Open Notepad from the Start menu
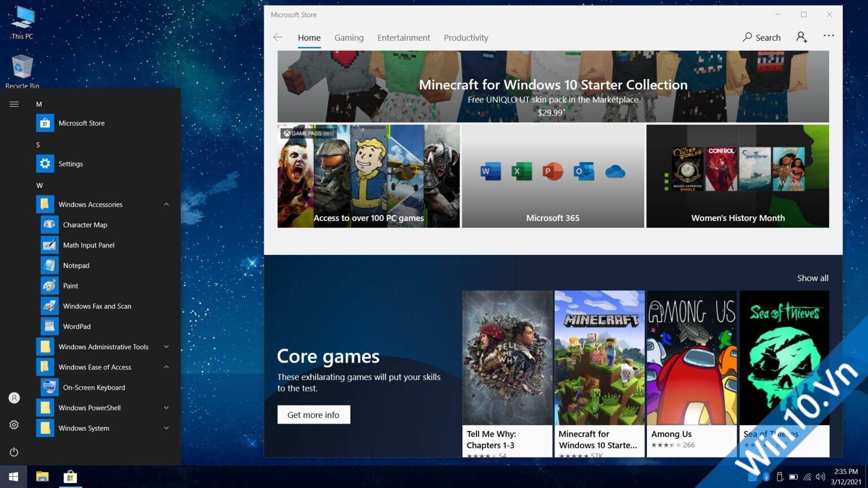 [x=76, y=265]
